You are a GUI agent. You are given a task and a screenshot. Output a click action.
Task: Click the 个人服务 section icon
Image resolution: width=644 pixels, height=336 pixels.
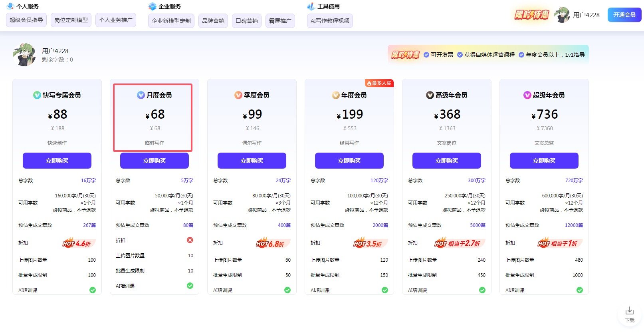click(10, 6)
